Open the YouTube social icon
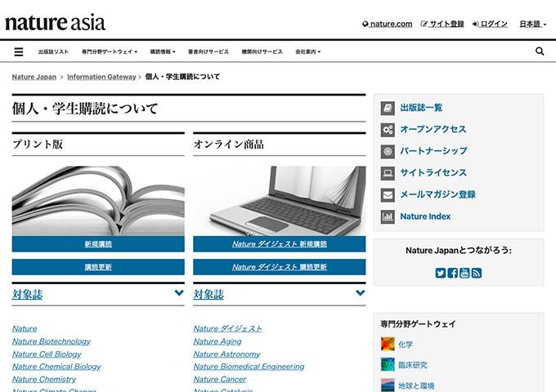Viewport: 556px width, 392px height. [x=464, y=273]
